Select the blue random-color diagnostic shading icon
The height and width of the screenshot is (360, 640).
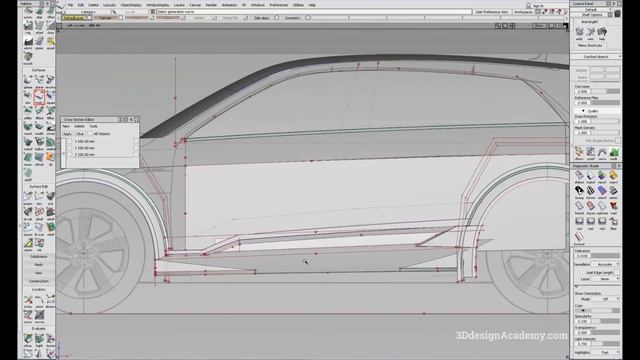click(602, 191)
